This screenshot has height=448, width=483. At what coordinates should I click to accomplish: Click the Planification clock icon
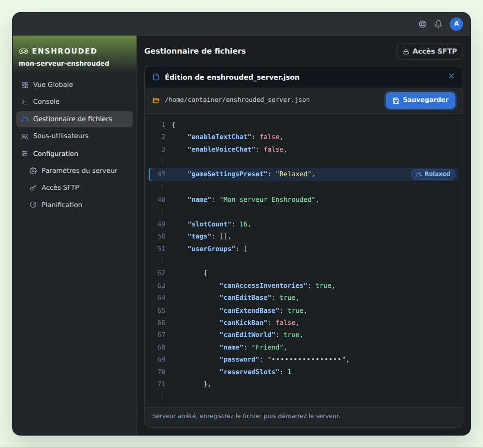pos(33,205)
